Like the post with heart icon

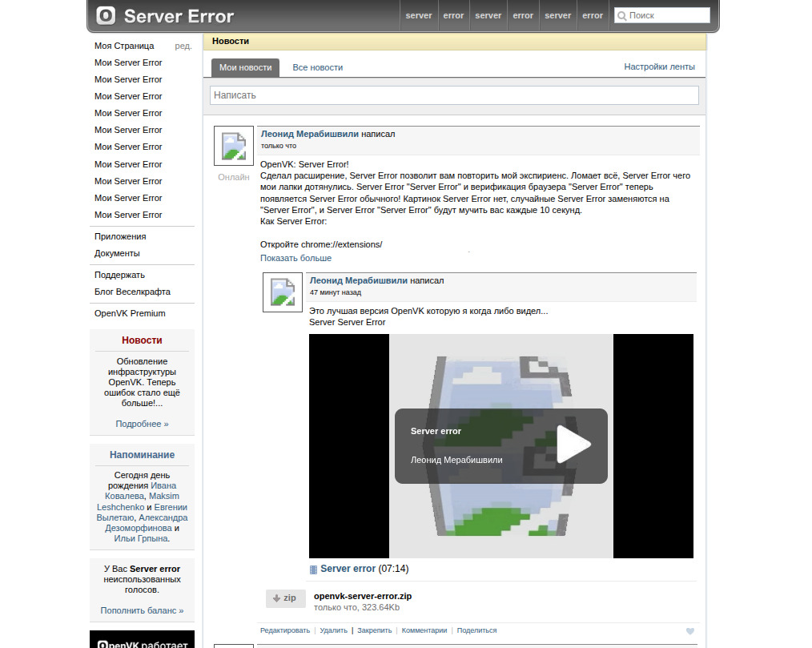pyautogui.click(x=689, y=631)
